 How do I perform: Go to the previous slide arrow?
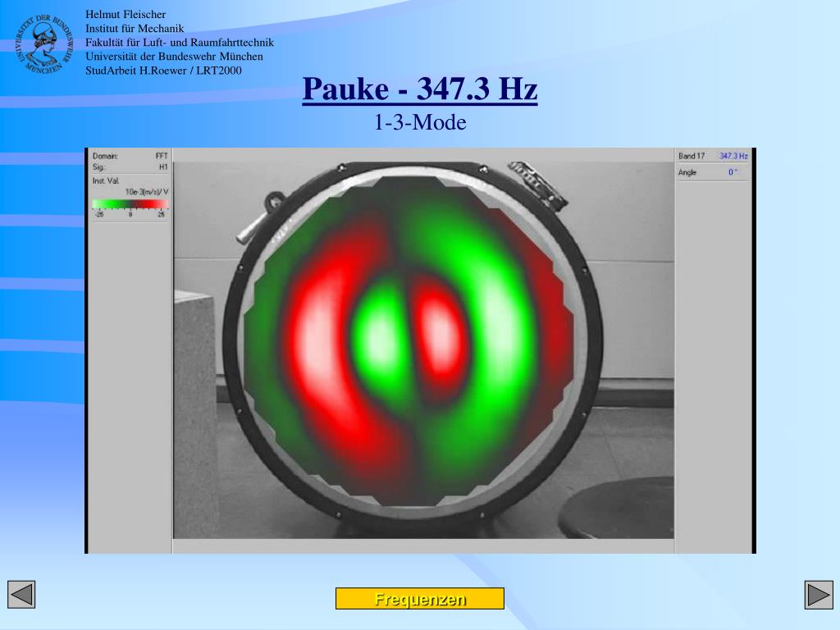pyautogui.click(x=21, y=595)
